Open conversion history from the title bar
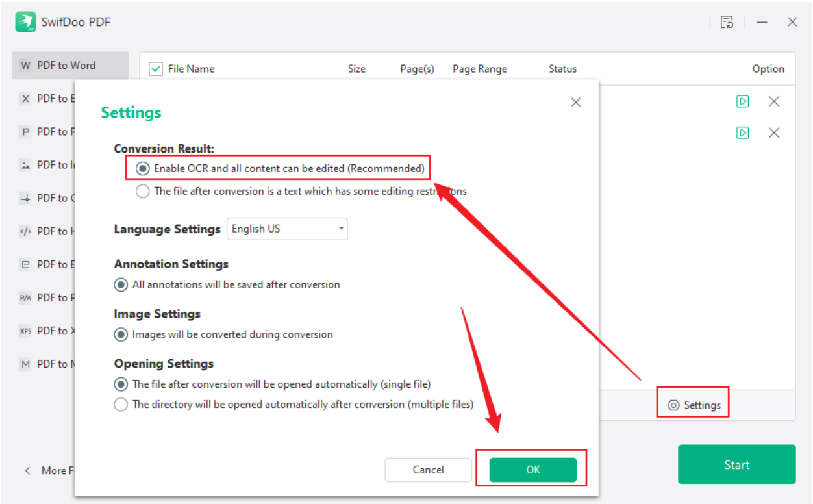Image resolution: width=813 pixels, height=504 pixels. coord(727,21)
